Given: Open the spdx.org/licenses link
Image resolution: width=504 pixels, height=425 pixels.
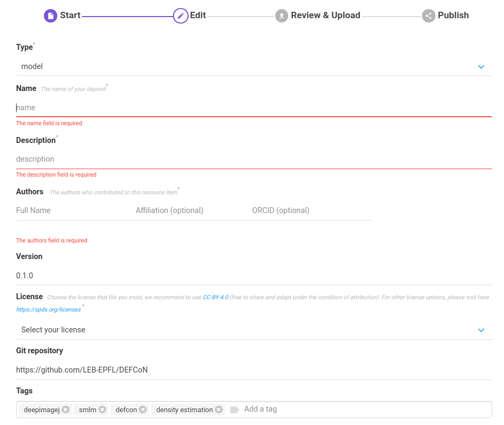Looking at the screenshot, I should (49, 309).
